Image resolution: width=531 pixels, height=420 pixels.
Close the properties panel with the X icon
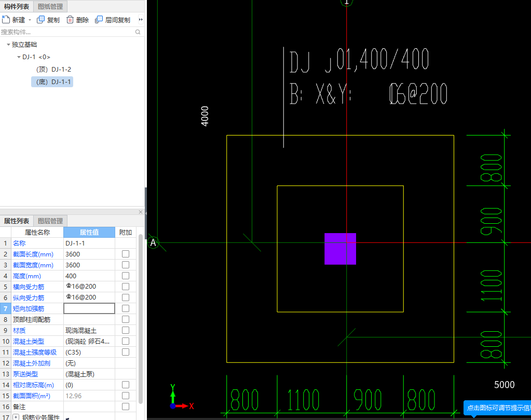pyautogui.click(x=141, y=212)
